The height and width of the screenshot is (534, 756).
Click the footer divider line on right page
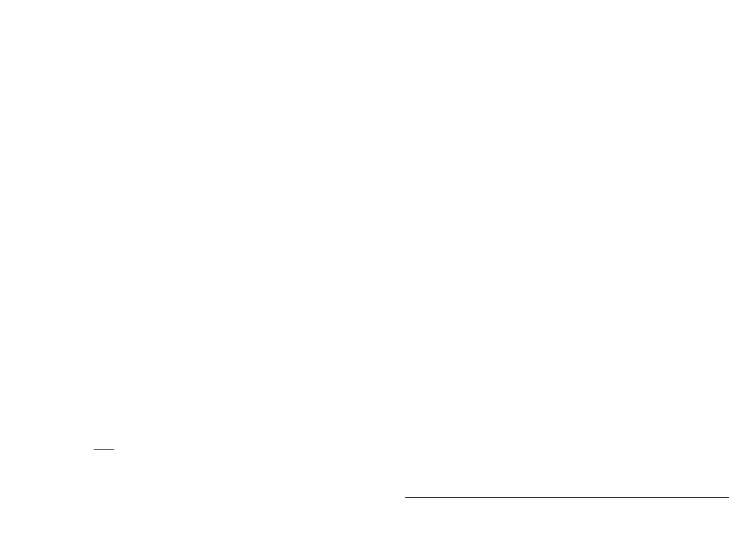coord(567,497)
